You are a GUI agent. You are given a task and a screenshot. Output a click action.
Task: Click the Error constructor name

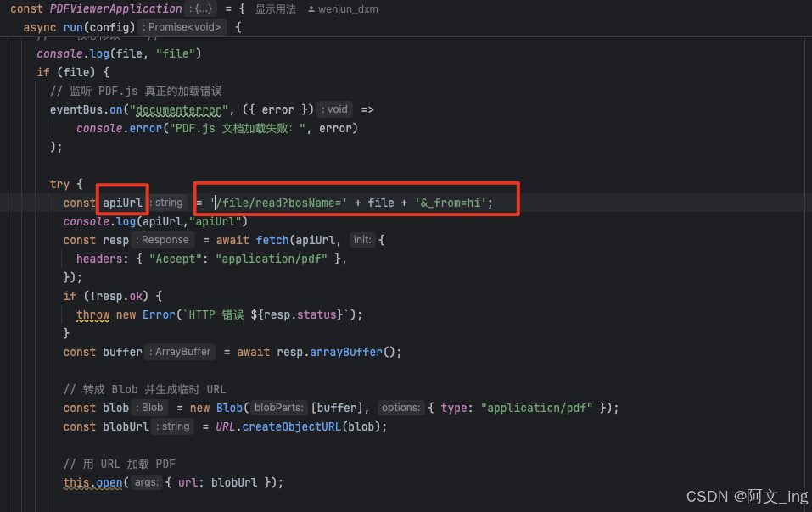159,314
